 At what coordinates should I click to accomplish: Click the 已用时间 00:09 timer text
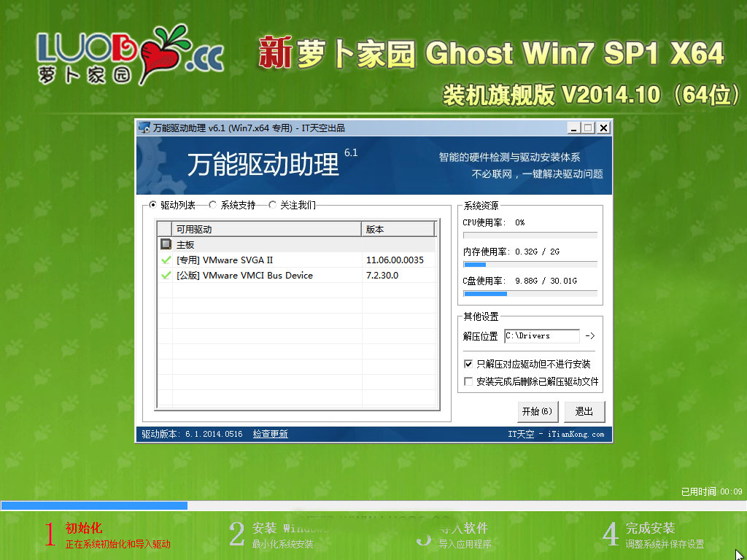(712, 491)
